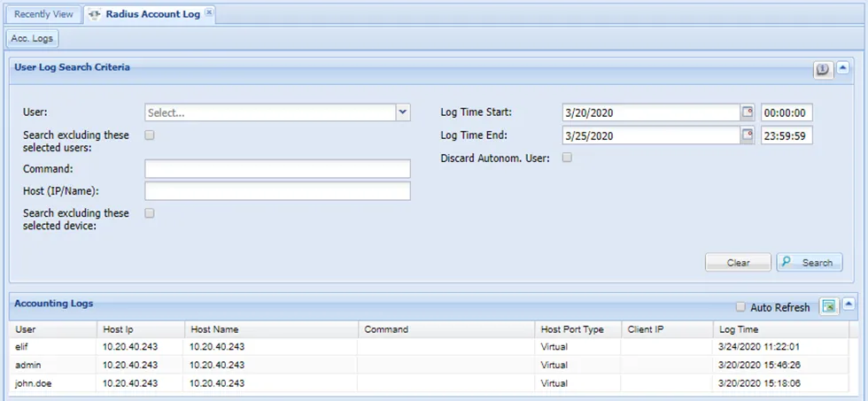Focus the Host (IP/Name) input field
The height and width of the screenshot is (401, 868).
(x=277, y=191)
